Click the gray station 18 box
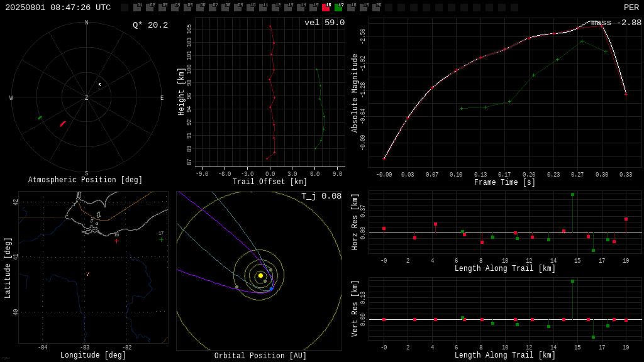 point(351,8)
